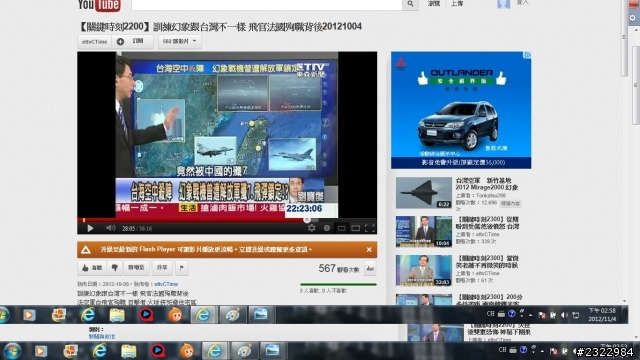Open the 新增至 add-to menu
Image resolution: width=640 pixels, height=360 pixels.
click(x=136, y=268)
